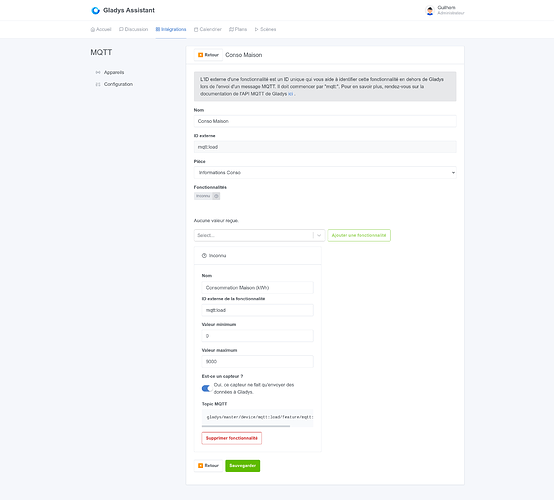554x500 pixels.
Task: Toggle the 'Est-ce un capteur' switch
Action: 207,388
